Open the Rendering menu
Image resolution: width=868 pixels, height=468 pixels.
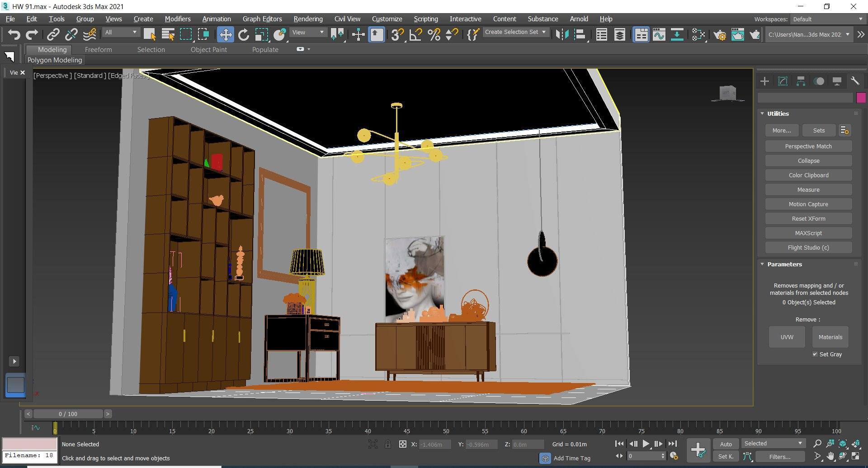[x=308, y=19]
